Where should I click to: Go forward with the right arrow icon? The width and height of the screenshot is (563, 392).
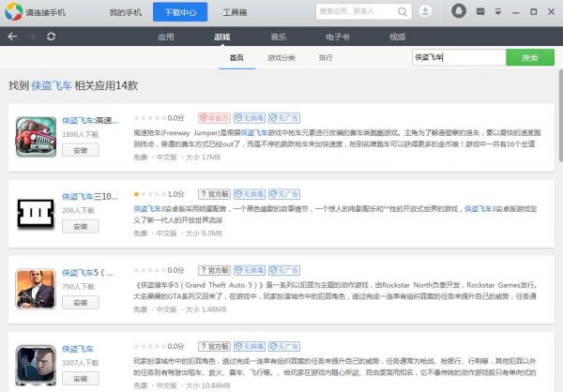(31, 37)
